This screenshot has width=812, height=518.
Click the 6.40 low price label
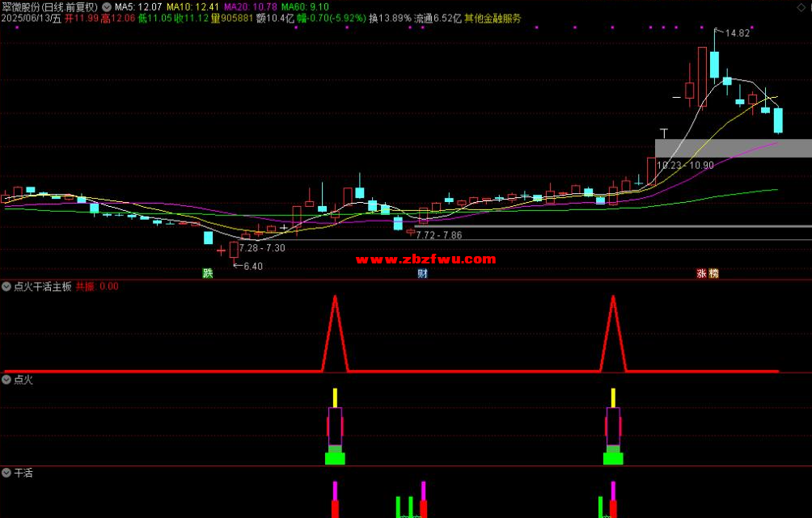[x=253, y=267]
